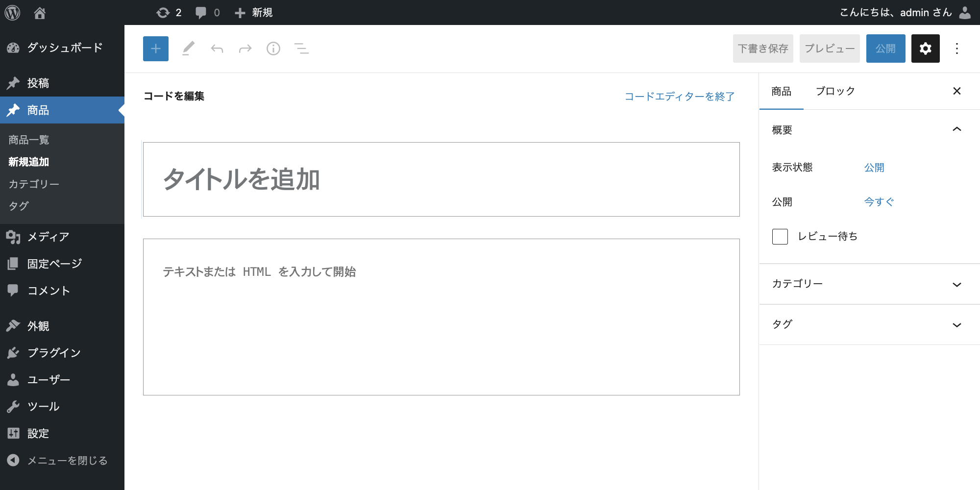Open the WordPress logo menu
This screenshot has height=490, width=980.
point(12,12)
